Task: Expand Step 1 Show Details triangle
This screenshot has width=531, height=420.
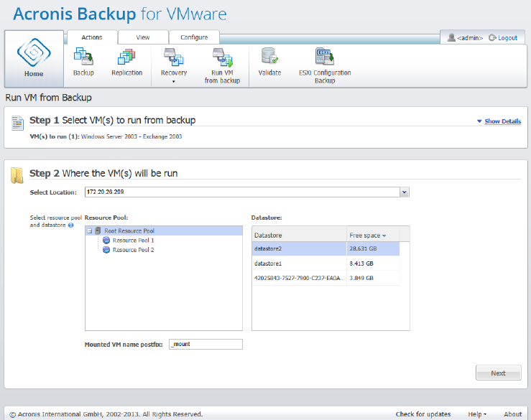Action: tap(479, 121)
